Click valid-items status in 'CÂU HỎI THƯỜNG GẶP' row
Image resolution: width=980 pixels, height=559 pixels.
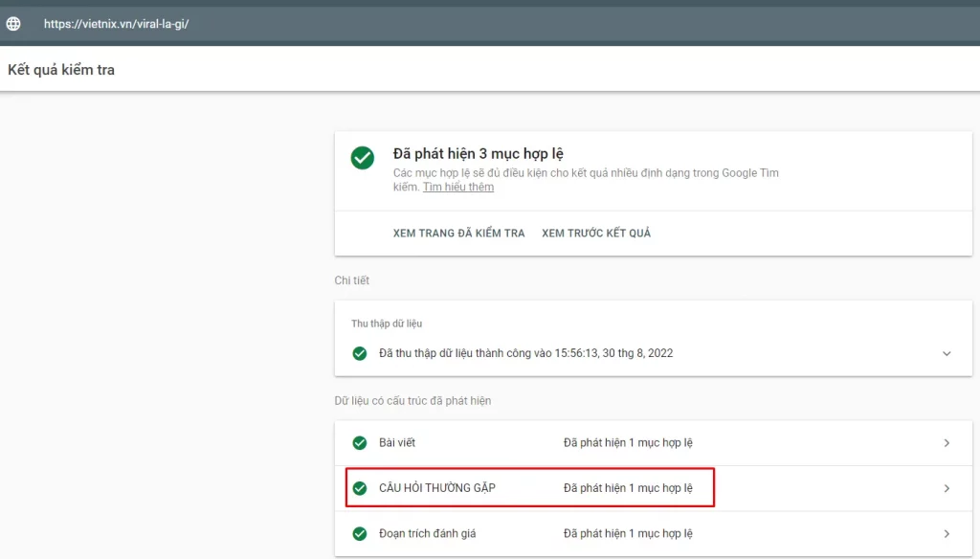point(628,488)
